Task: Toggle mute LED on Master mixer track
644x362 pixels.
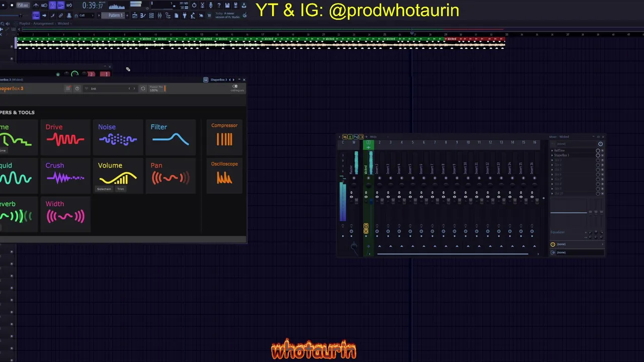Action: [354, 178]
